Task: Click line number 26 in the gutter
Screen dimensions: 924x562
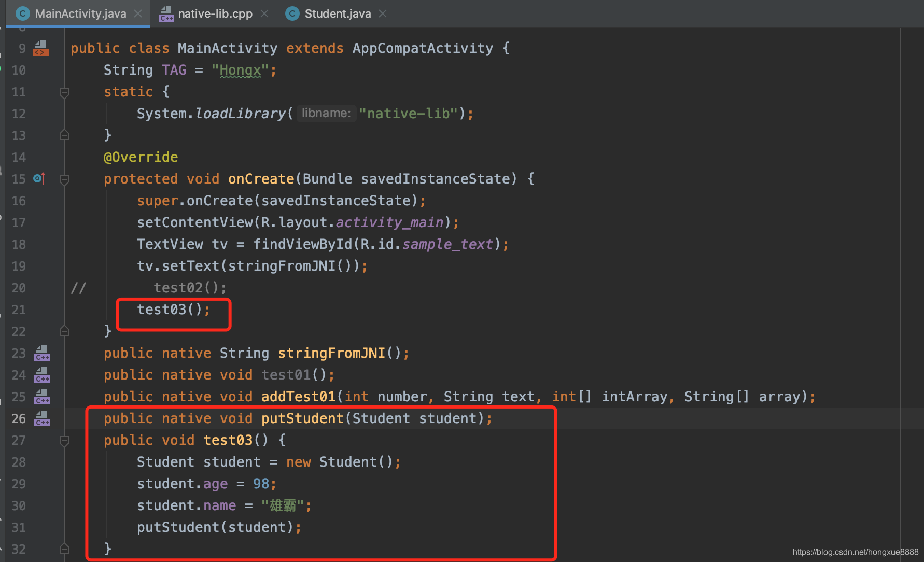Action: (x=19, y=418)
